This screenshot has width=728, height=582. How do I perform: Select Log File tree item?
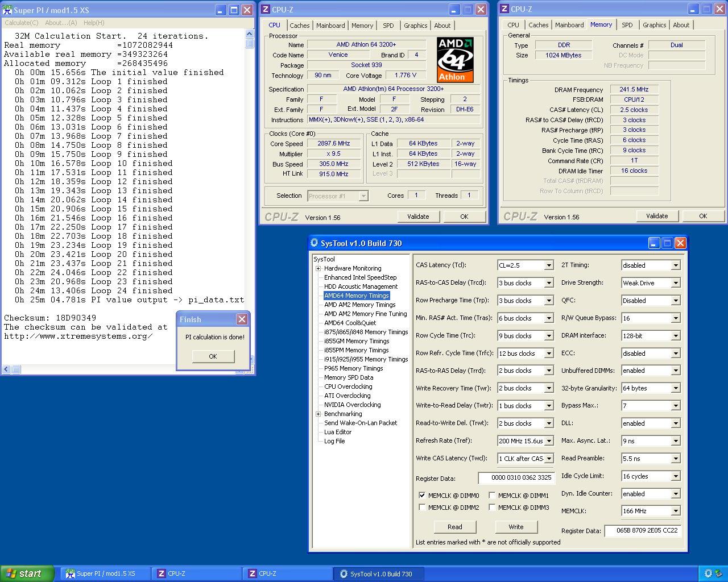(x=334, y=441)
